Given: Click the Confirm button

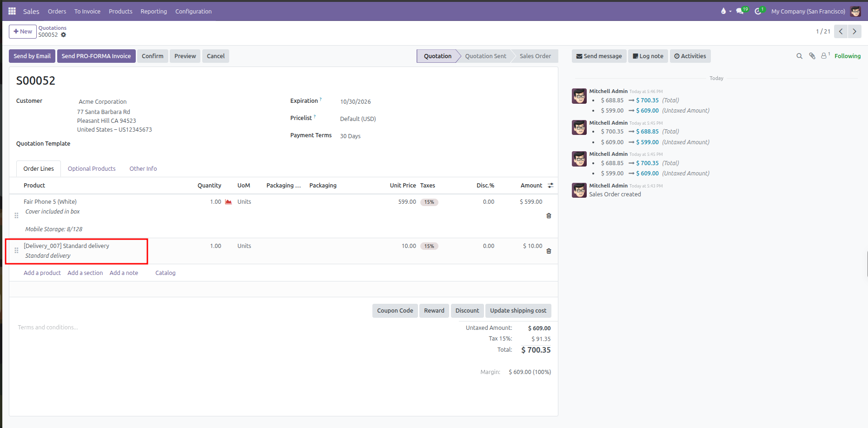Looking at the screenshot, I should [x=152, y=56].
